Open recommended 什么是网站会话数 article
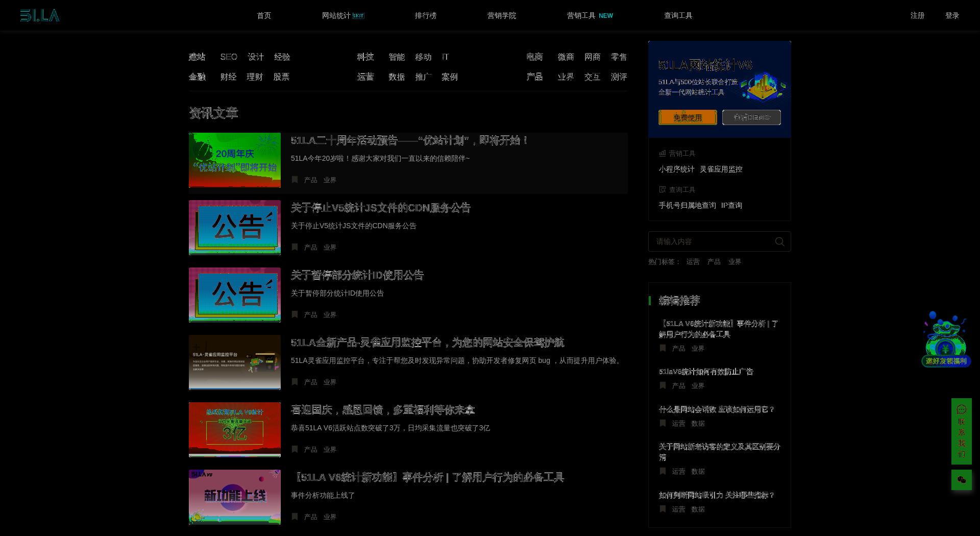 coord(717,409)
